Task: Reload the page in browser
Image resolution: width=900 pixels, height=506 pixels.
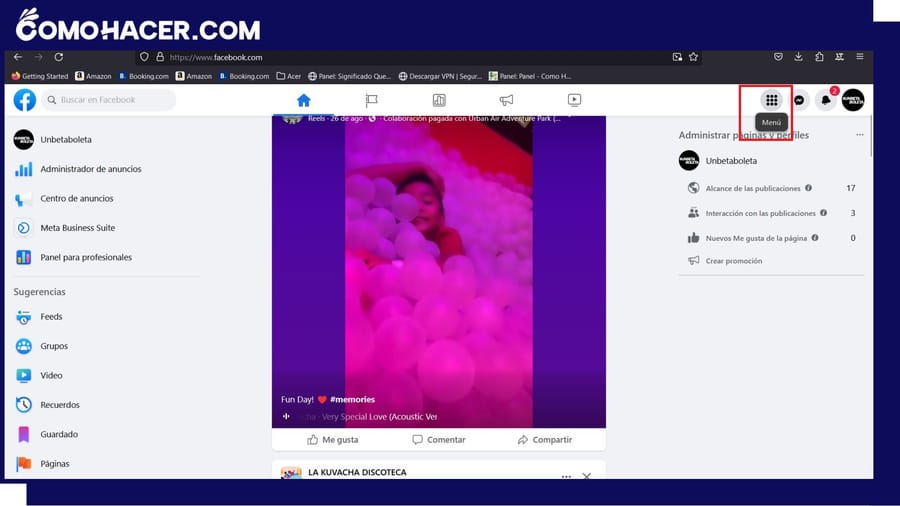Action: 59,57
